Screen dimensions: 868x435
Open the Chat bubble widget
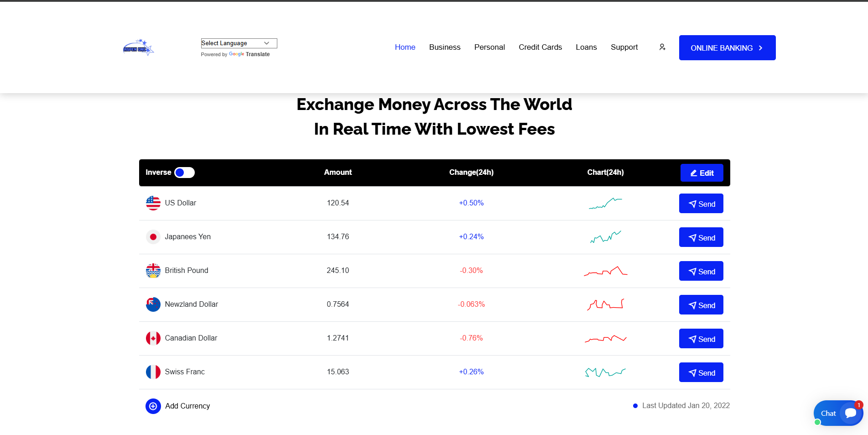click(x=838, y=413)
